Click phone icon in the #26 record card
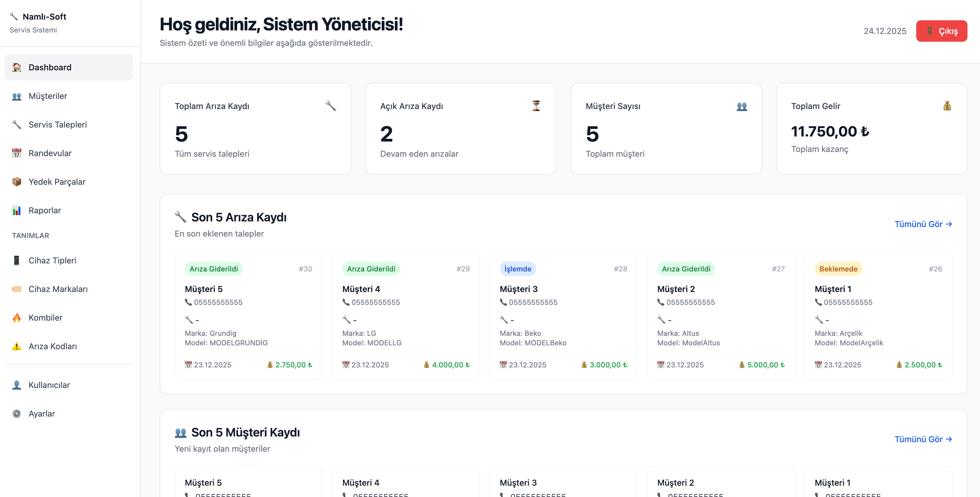Viewport: 980px width, 497px height. [x=818, y=302]
